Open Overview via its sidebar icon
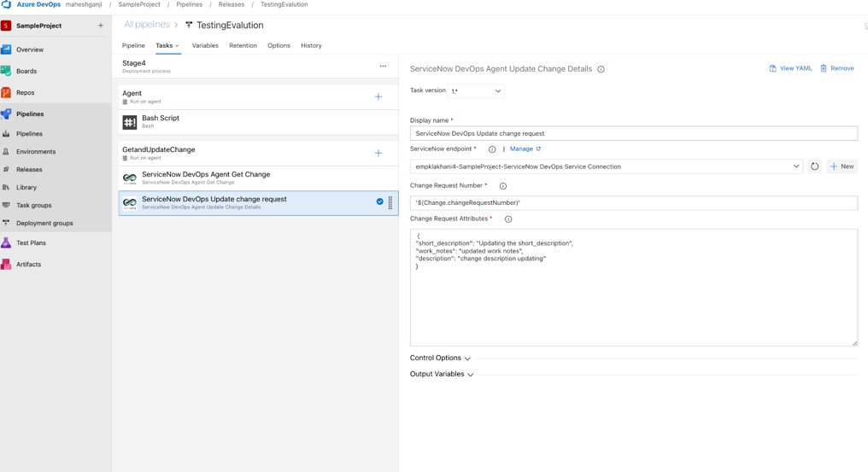868x472 pixels. tap(6, 50)
